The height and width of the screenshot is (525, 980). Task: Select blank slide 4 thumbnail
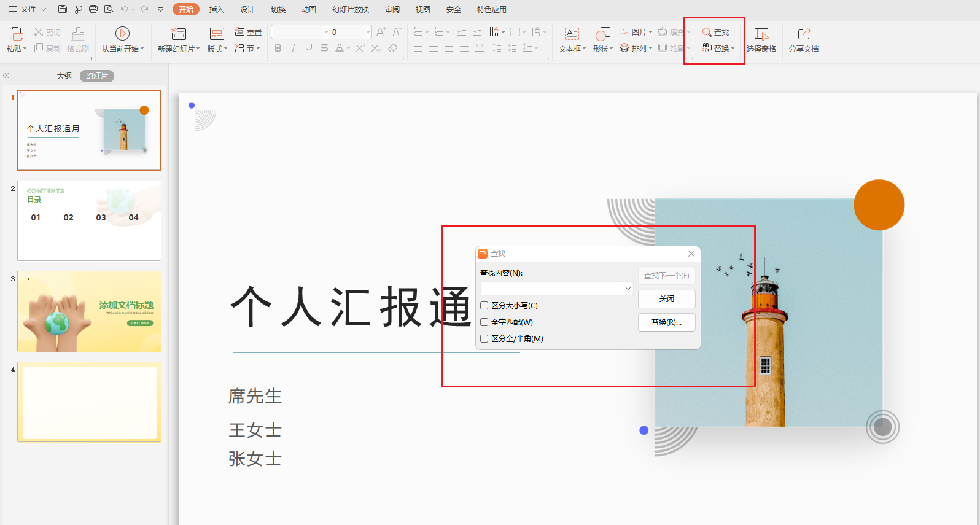coord(89,402)
